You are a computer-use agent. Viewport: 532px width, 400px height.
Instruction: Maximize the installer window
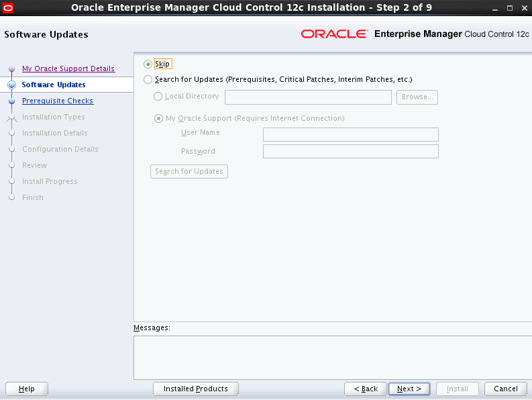(x=510, y=8)
